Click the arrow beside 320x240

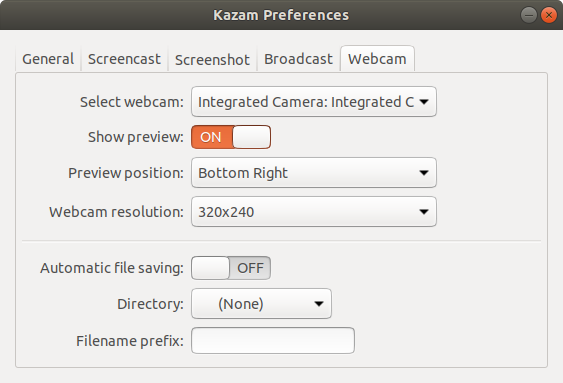click(424, 212)
